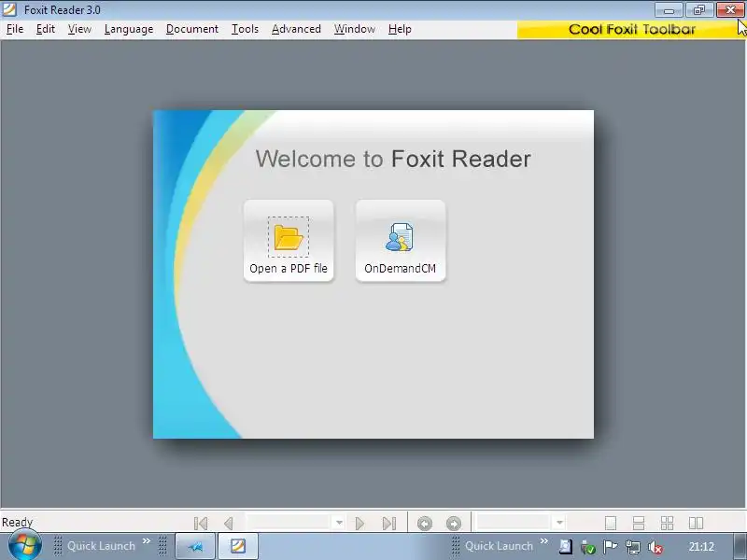Restore down the Foxit Reader window

699,9
